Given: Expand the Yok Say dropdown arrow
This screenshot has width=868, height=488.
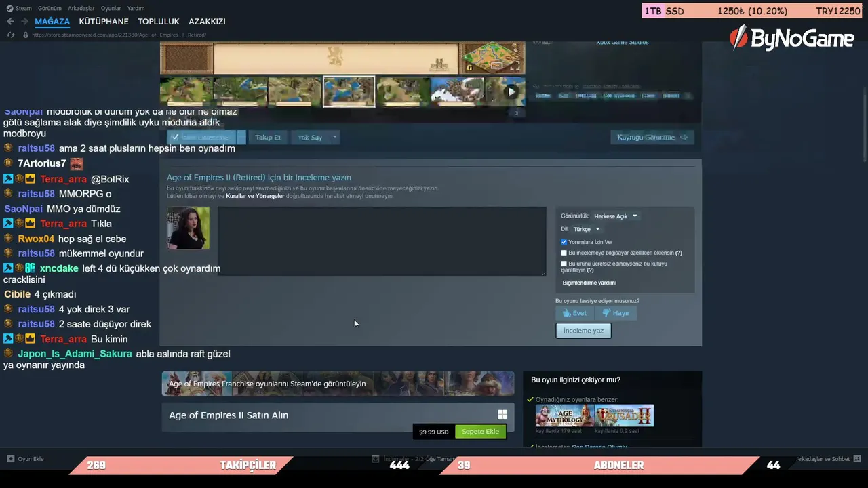Looking at the screenshot, I should pyautogui.click(x=334, y=137).
